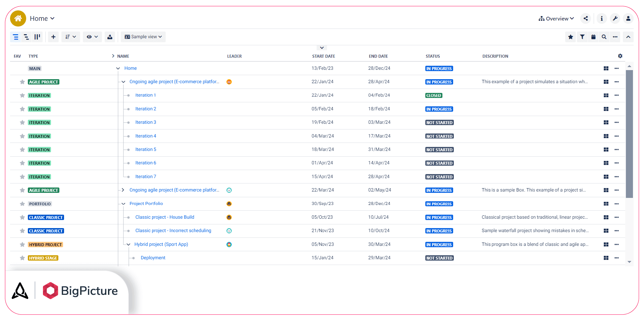Toggle favorite star for Project Portfolio
The width and height of the screenshot is (644, 322).
pyautogui.click(x=22, y=204)
